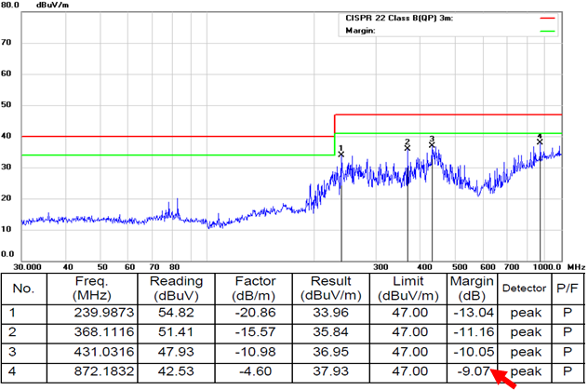
Task: Select margin value -11.16
Action: pos(474,332)
